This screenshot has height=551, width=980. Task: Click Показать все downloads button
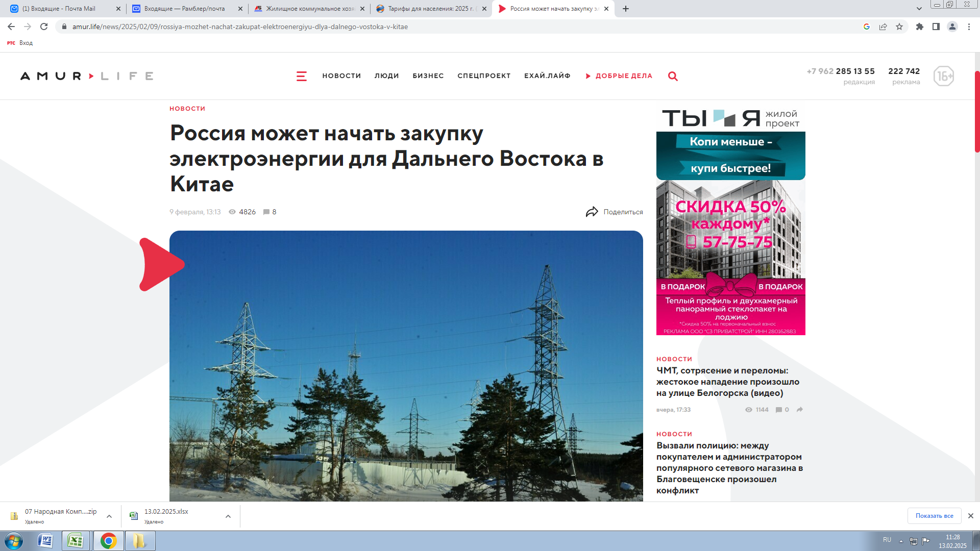pos(934,516)
